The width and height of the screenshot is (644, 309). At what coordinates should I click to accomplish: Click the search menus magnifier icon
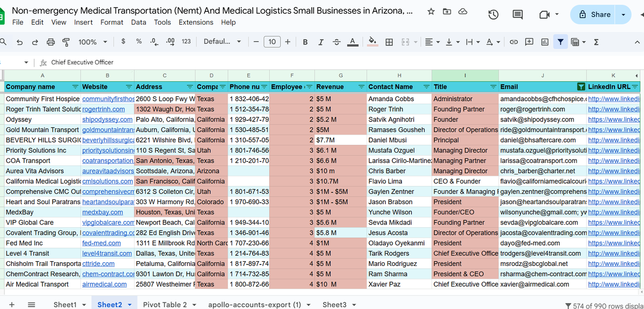(3, 42)
